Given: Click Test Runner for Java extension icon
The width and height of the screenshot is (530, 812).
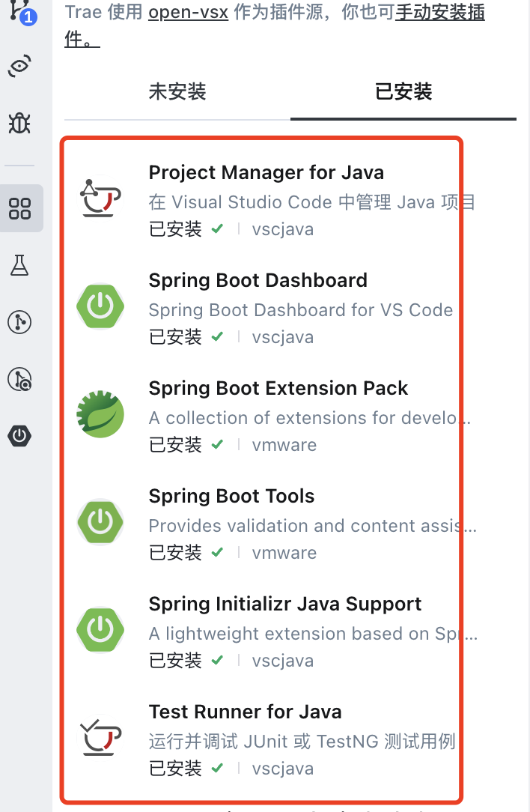Looking at the screenshot, I should [100, 737].
